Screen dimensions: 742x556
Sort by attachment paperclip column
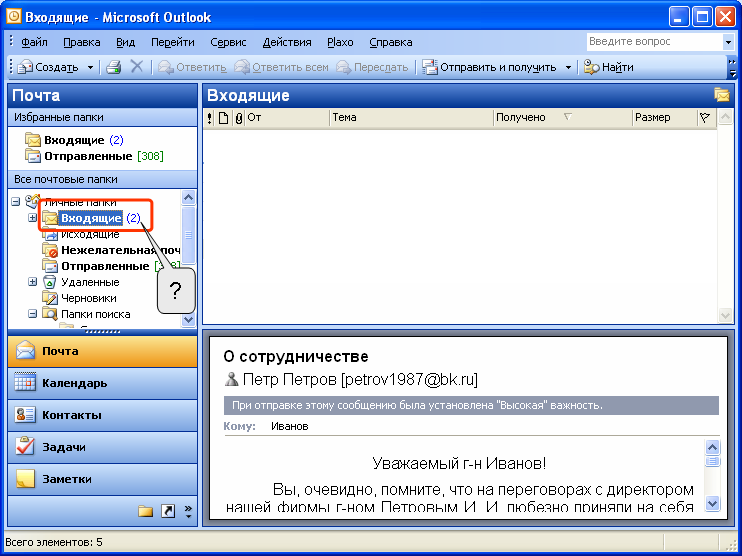(x=238, y=118)
